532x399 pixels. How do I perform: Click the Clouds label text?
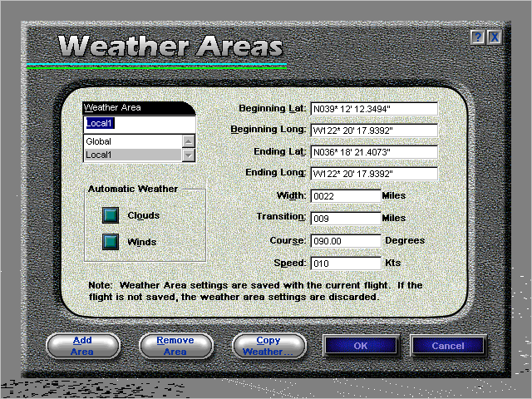tap(144, 215)
